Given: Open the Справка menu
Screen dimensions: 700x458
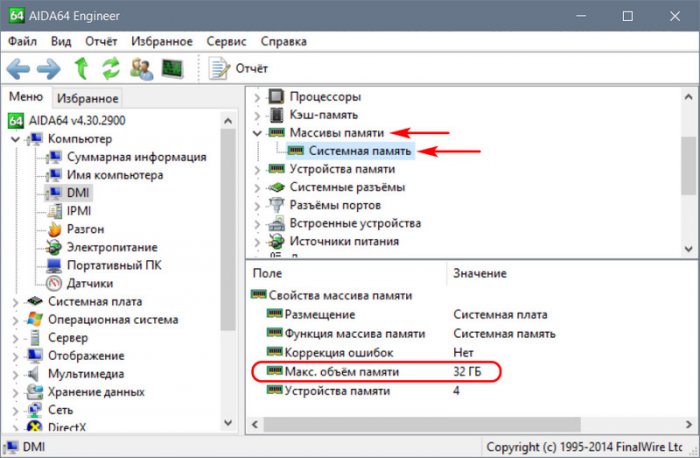Looking at the screenshot, I should tap(283, 42).
